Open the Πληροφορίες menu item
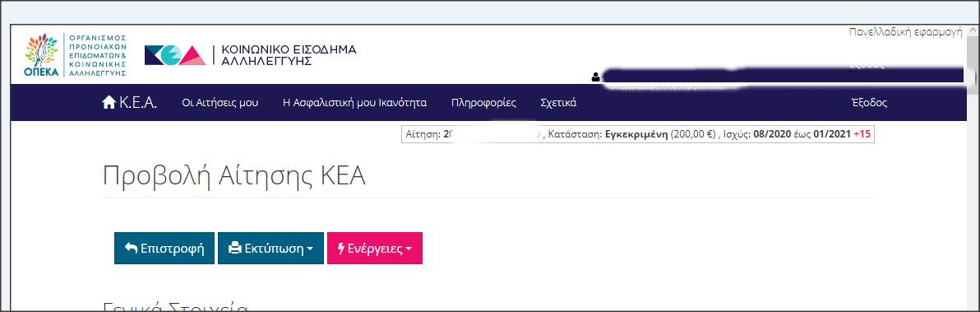The image size is (980, 312). (483, 103)
